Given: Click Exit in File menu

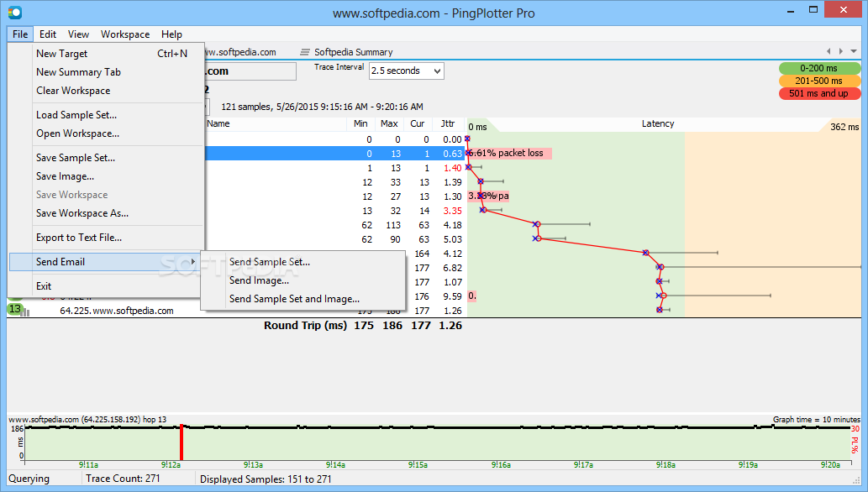Looking at the screenshot, I should pos(105,286).
